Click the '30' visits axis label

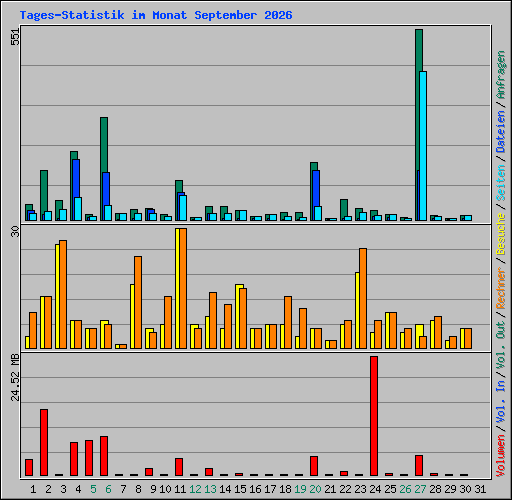coord(15,232)
